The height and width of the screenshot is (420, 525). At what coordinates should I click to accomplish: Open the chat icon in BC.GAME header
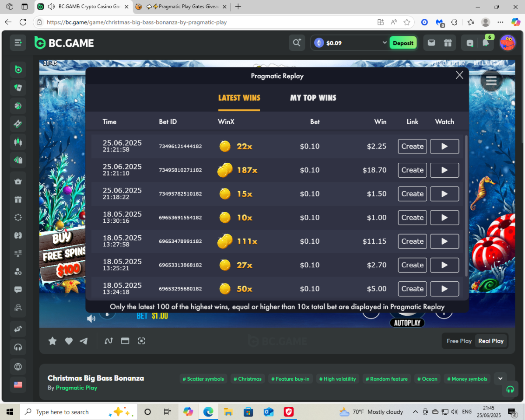[470, 43]
